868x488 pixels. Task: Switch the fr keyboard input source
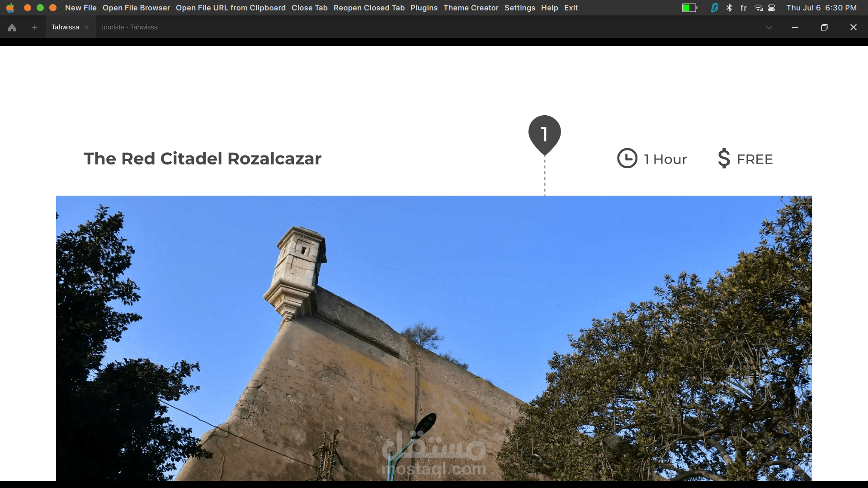(x=744, y=8)
